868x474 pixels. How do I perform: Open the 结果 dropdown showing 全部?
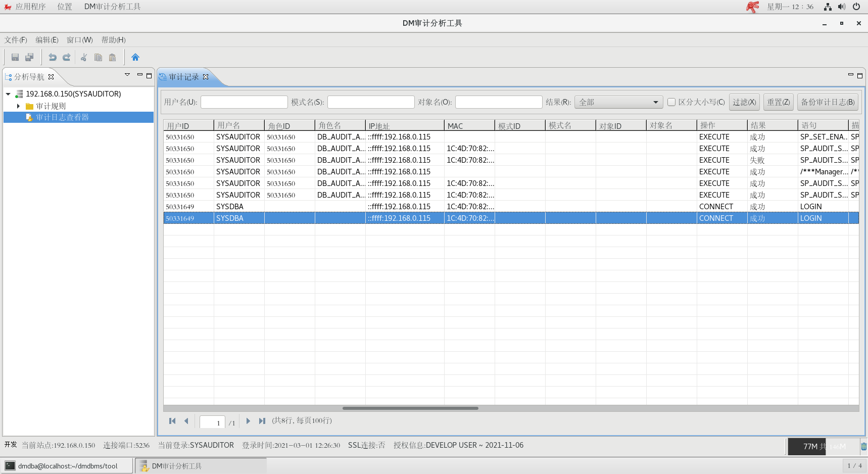(x=618, y=102)
